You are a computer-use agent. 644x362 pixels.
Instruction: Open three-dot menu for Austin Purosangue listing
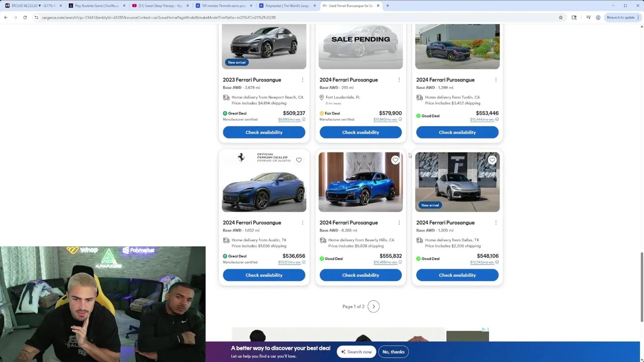pos(302,223)
